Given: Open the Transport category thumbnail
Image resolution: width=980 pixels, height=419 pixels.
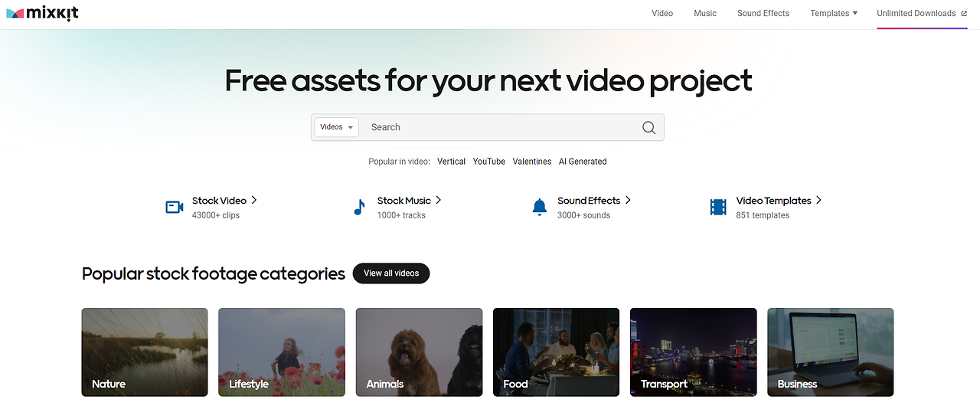Looking at the screenshot, I should pyautogui.click(x=693, y=352).
